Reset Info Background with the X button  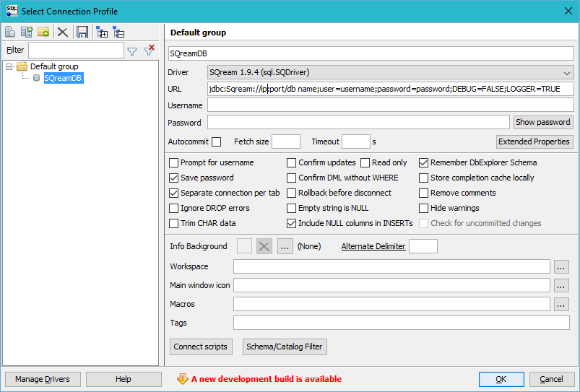pos(264,246)
